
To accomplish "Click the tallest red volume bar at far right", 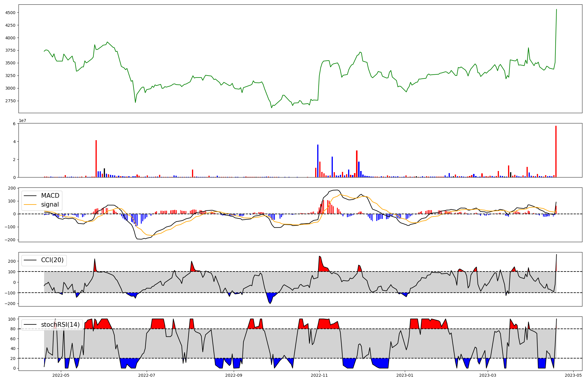I will point(556,151).
